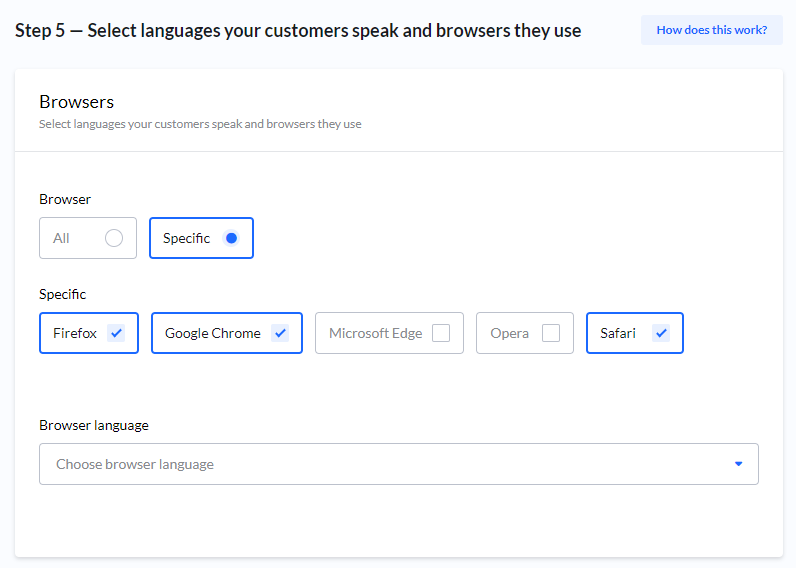Click the "Browser language" field label

[94, 425]
